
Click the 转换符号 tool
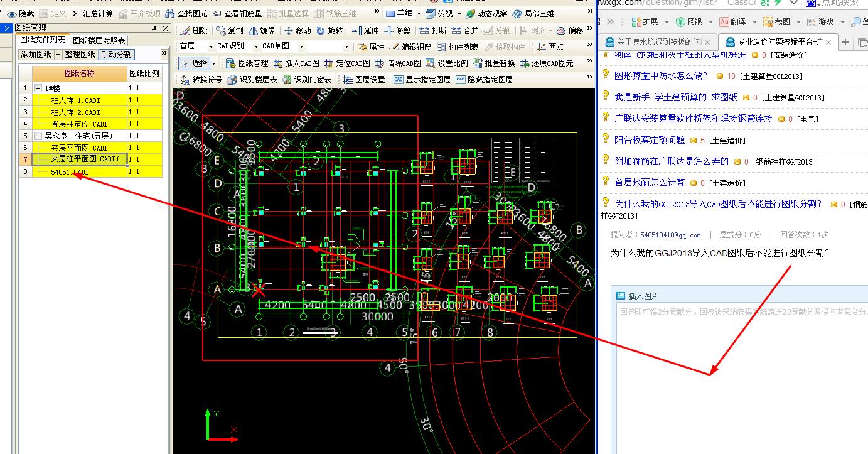(x=201, y=79)
